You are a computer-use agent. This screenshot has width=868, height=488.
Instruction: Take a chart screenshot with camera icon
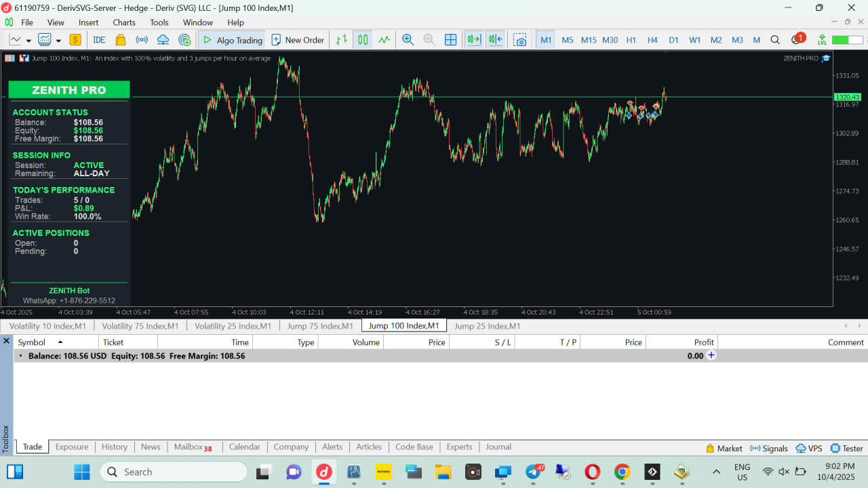point(519,40)
